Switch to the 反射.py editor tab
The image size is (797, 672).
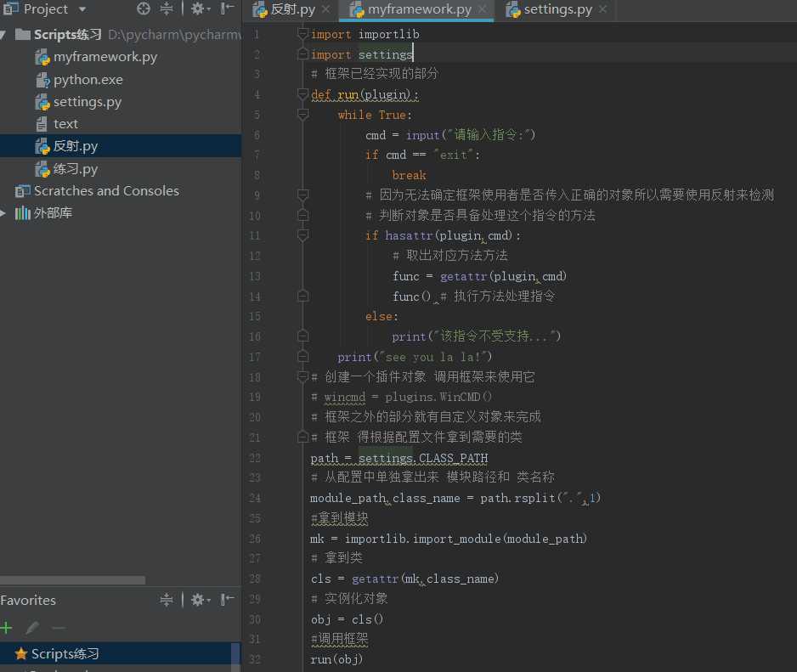pyautogui.click(x=292, y=9)
